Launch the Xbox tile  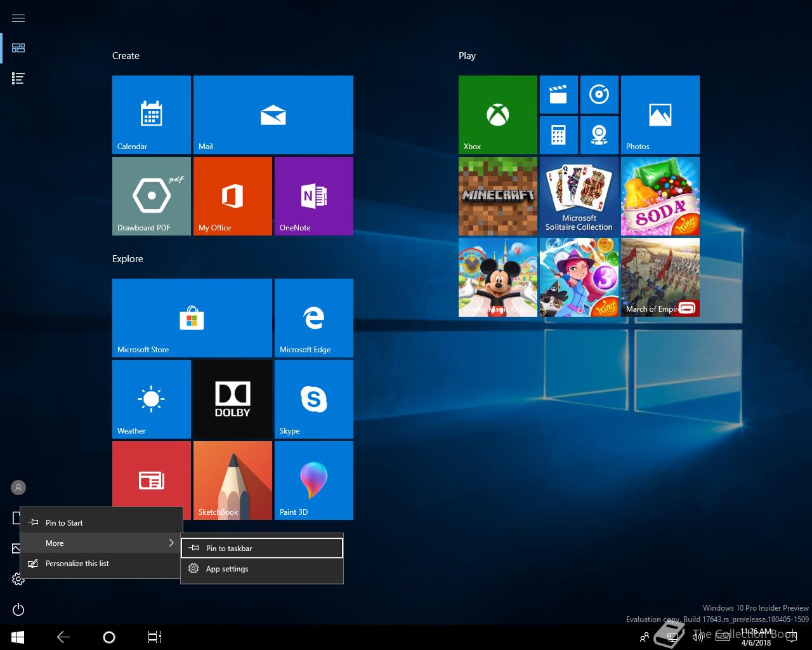point(498,115)
